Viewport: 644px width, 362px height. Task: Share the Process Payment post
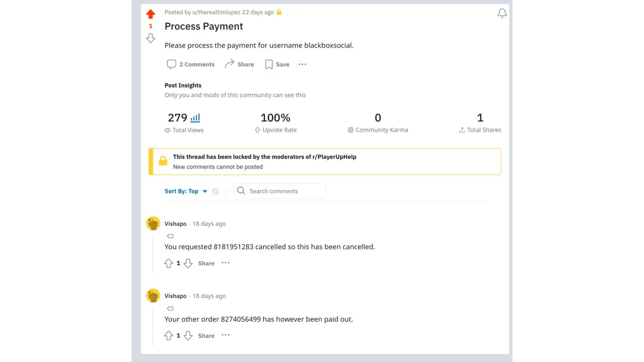click(239, 64)
